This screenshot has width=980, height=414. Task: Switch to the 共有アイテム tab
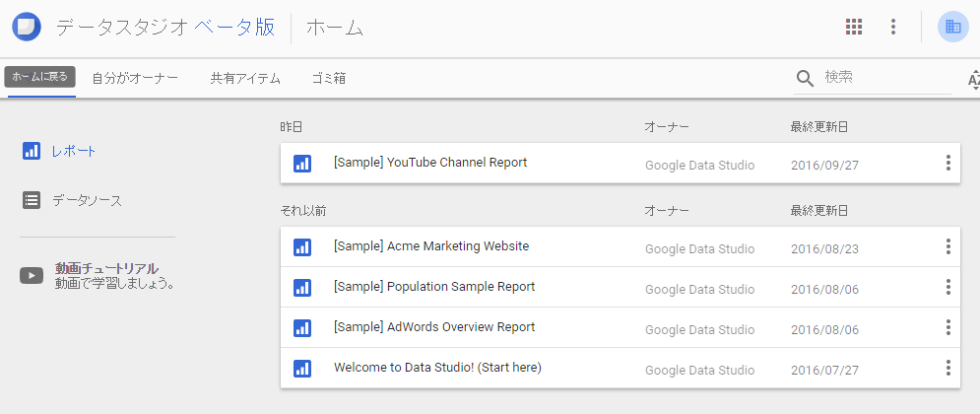coord(245,78)
